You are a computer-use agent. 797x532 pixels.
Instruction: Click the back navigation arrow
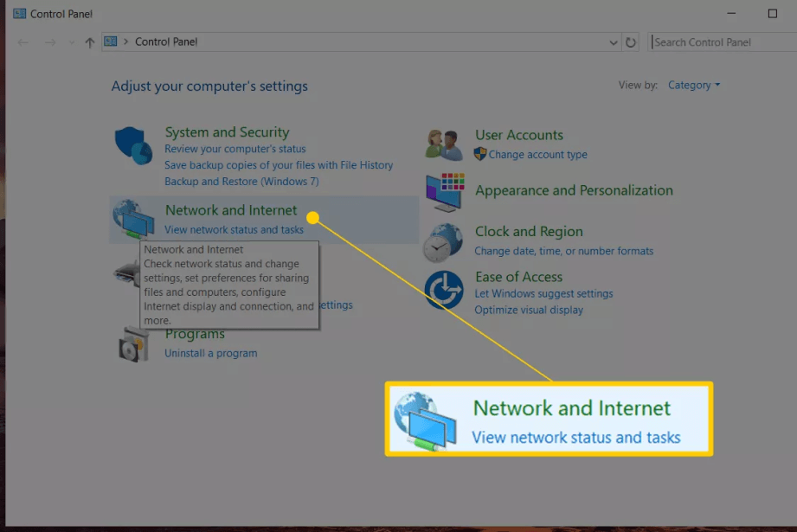(x=22, y=42)
